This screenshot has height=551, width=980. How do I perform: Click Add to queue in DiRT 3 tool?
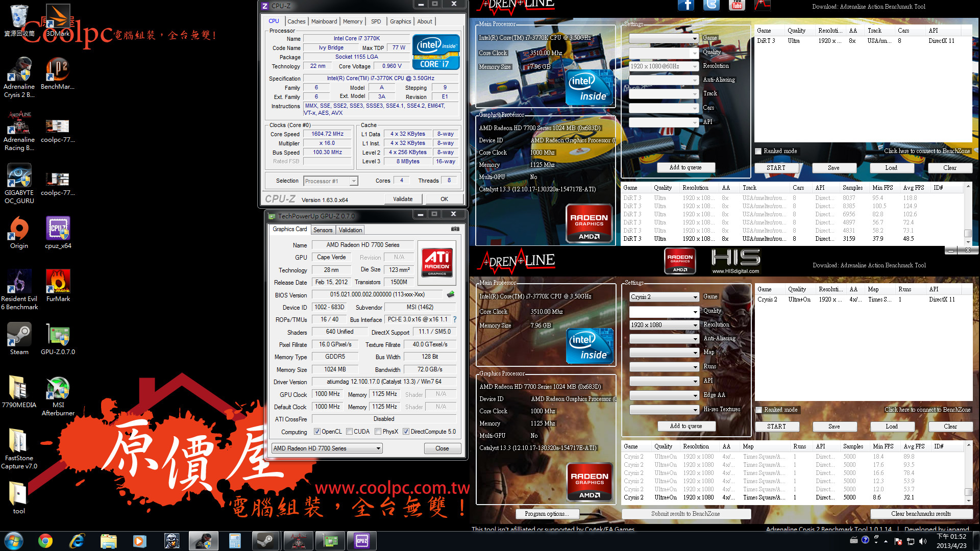[685, 167]
